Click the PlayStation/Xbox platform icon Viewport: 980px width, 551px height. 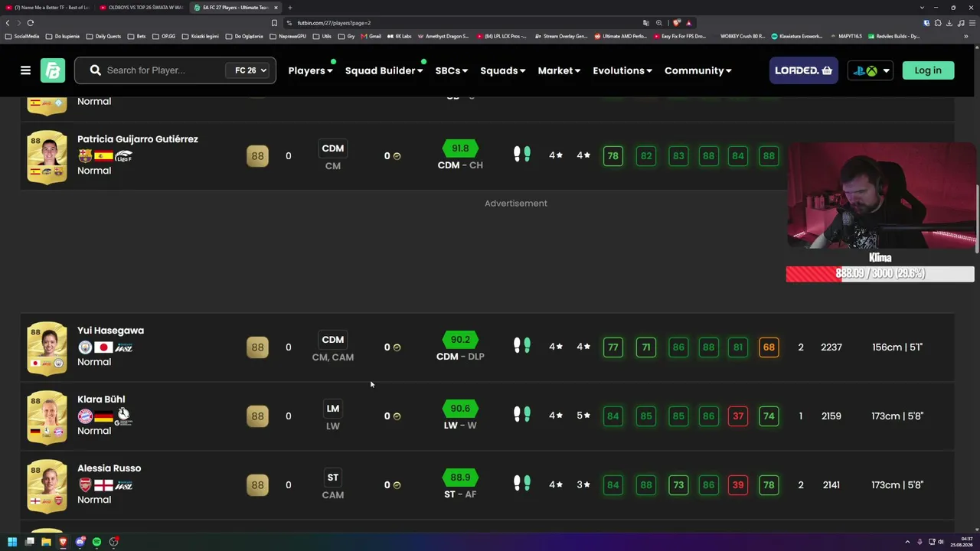pyautogui.click(x=866, y=70)
